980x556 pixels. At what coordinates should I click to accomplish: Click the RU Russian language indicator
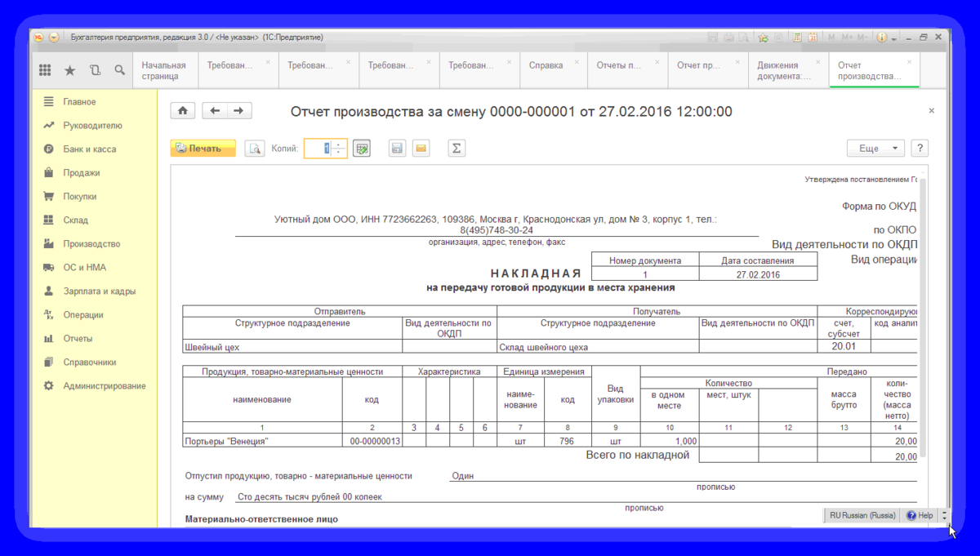(x=862, y=516)
